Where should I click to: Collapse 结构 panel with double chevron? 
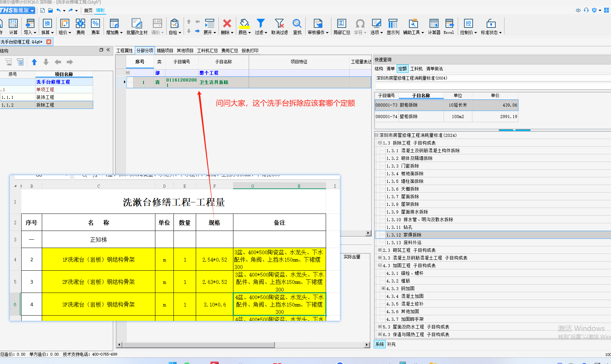[108, 50]
